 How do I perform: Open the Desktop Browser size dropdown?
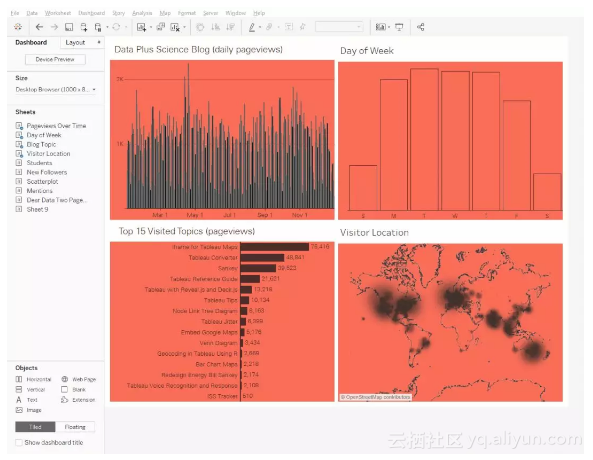[x=55, y=90]
